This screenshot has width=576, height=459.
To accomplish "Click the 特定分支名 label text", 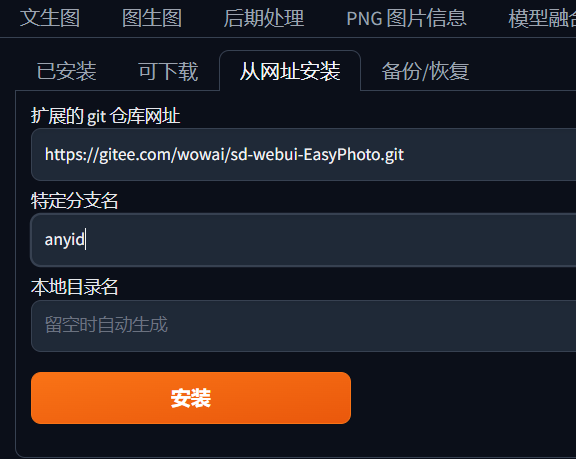I will coord(75,201).
